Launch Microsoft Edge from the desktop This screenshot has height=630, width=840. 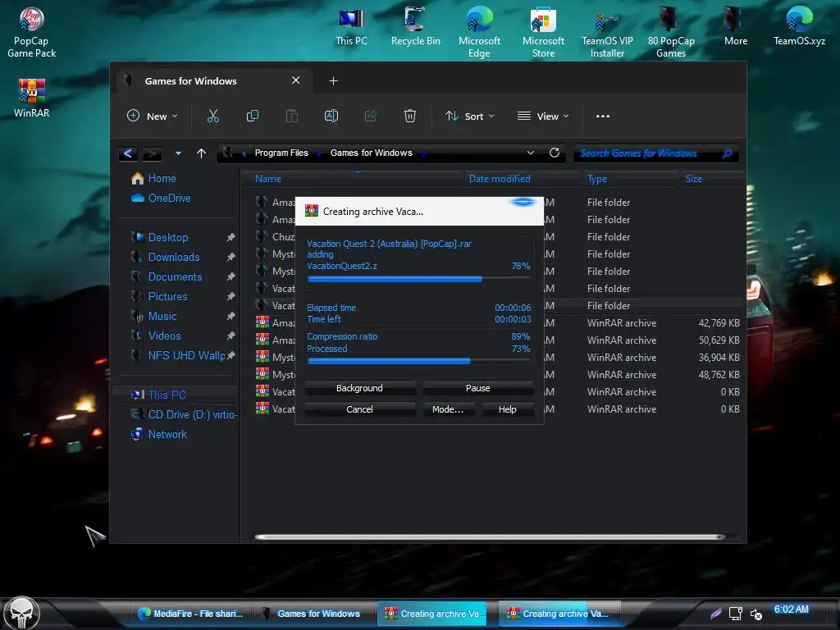(x=479, y=33)
